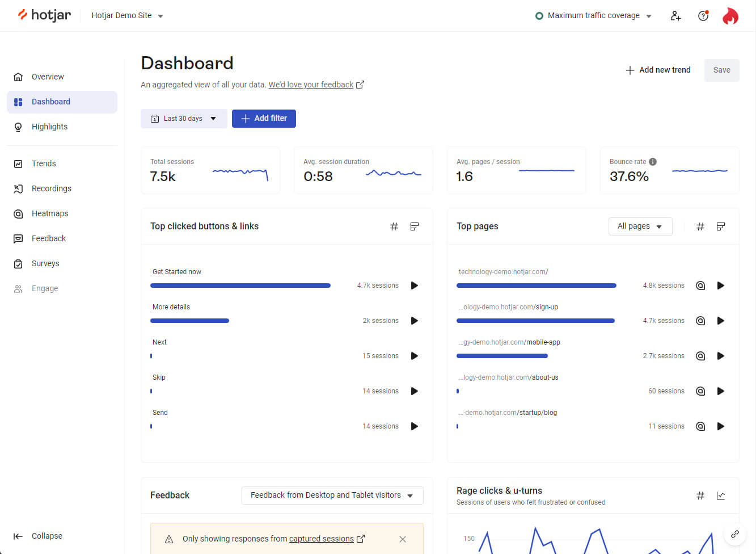Click the Hotjar logo
The width and height of the screenshot is (756, 554).
44,15
